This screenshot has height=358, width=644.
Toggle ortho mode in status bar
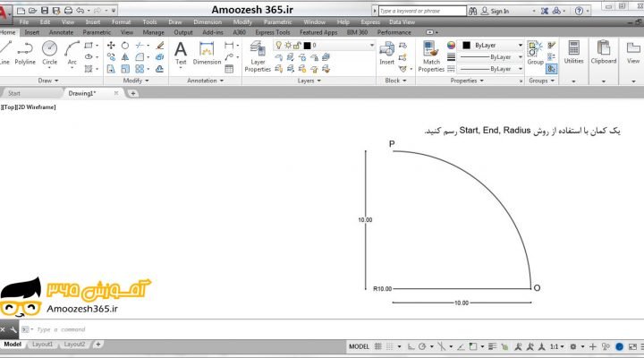(x=411, y=346)
